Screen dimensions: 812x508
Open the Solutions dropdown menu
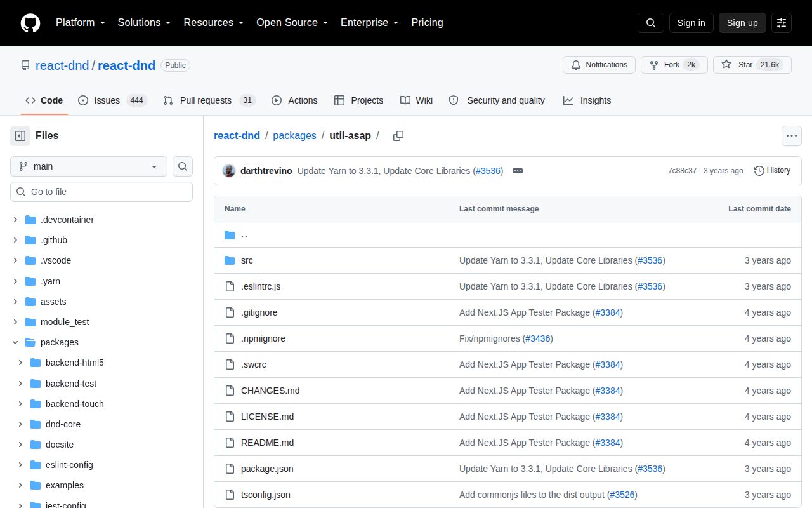pos(145,23)
